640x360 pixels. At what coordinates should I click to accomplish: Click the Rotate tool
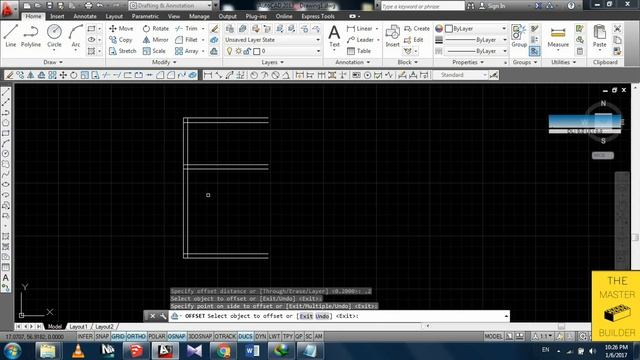coord(156,29)
